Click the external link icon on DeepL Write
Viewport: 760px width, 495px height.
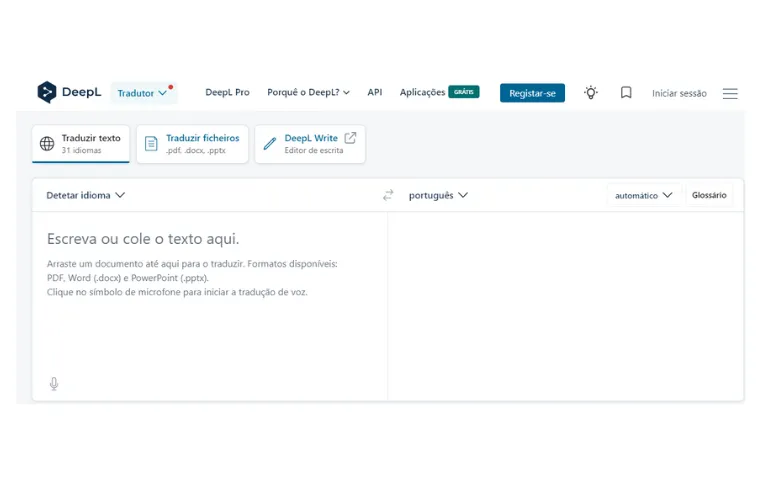pyautogui.click(x=350, y=138)
